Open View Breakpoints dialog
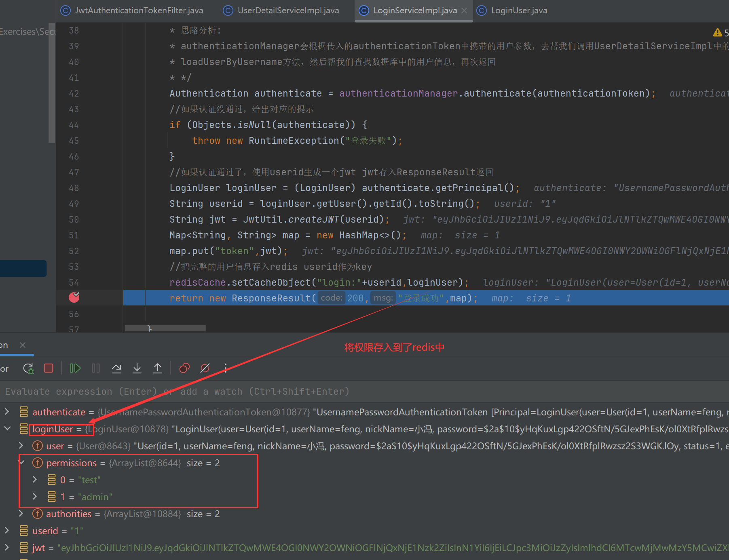Viewport: 729px width, 560px height. point(184,368)
